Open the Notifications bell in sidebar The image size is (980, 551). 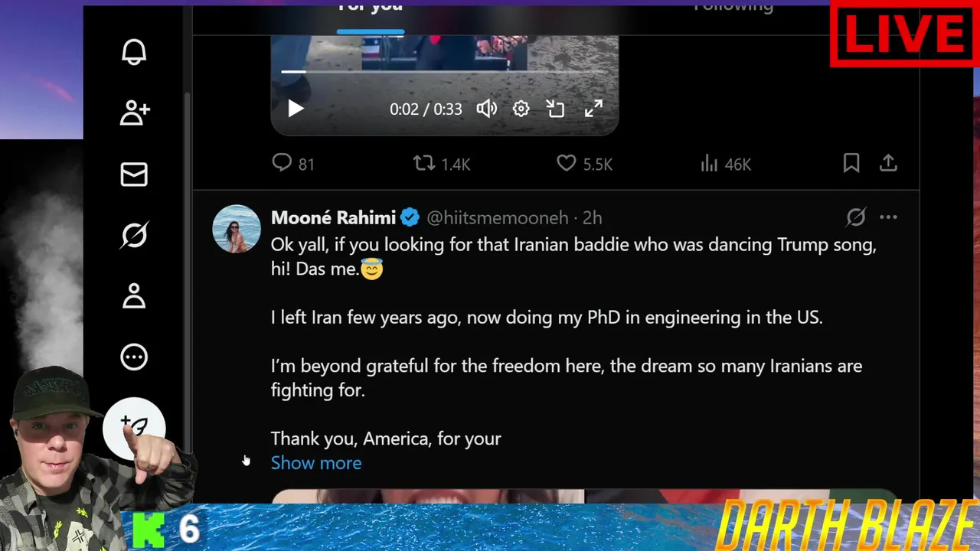click(x=134, y=52)
